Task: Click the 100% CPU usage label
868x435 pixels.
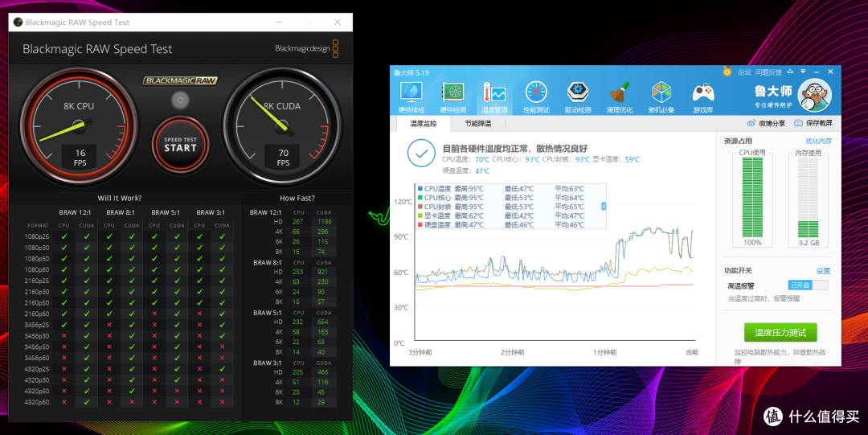Action: 752,243
